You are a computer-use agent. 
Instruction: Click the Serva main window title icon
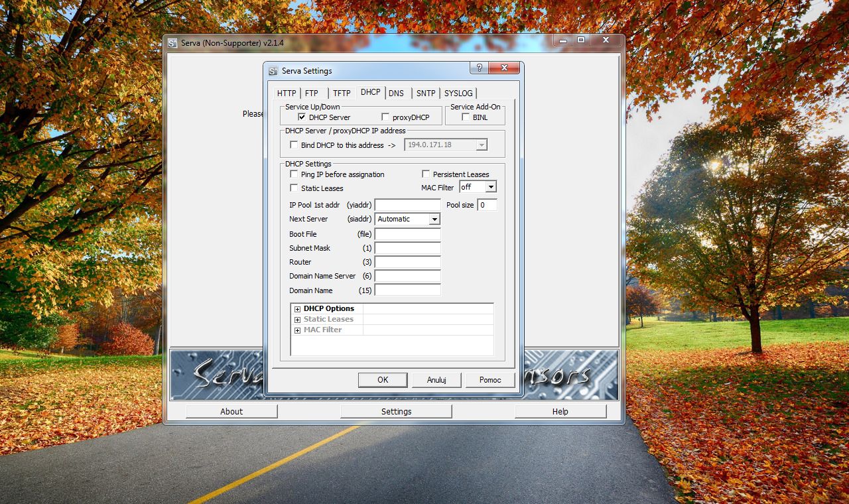pyautogui.click(x=172, y=43)
